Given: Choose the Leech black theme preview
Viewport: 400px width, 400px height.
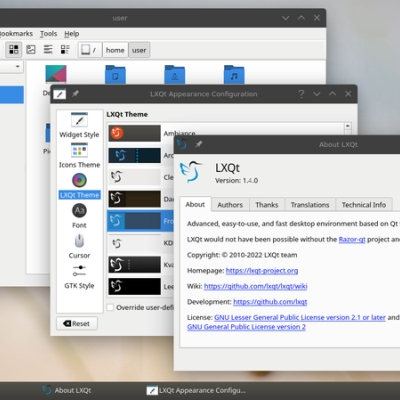Looking at the screenshot, I should [x=134, y=287].
